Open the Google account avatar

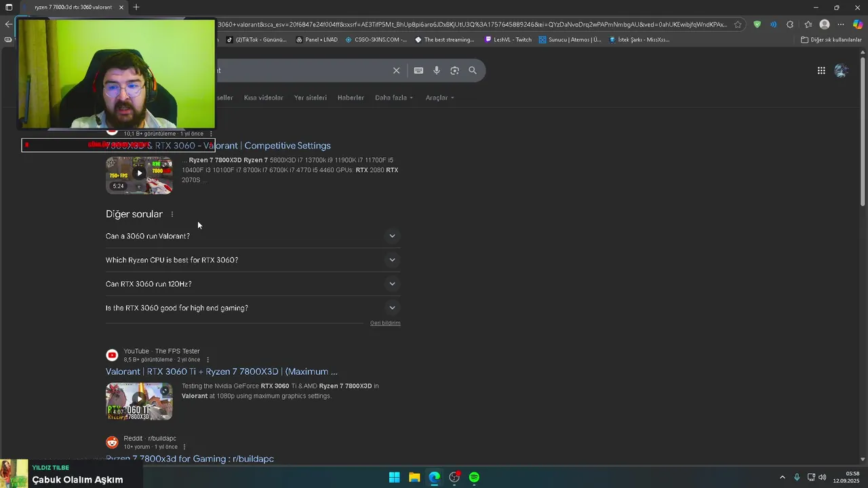[x=842, y=70]
